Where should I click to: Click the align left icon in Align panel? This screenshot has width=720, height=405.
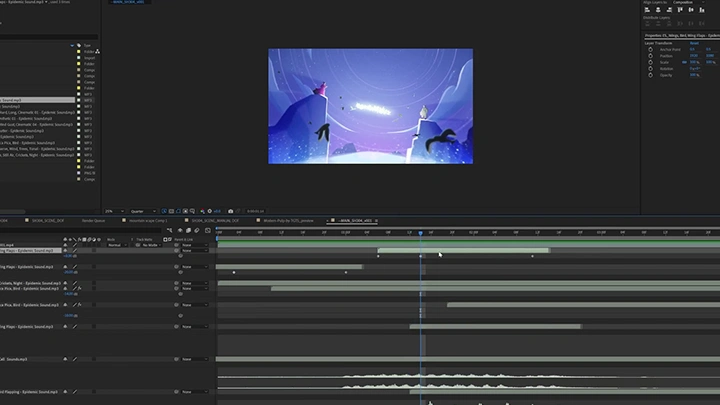(x=647, y=10)
